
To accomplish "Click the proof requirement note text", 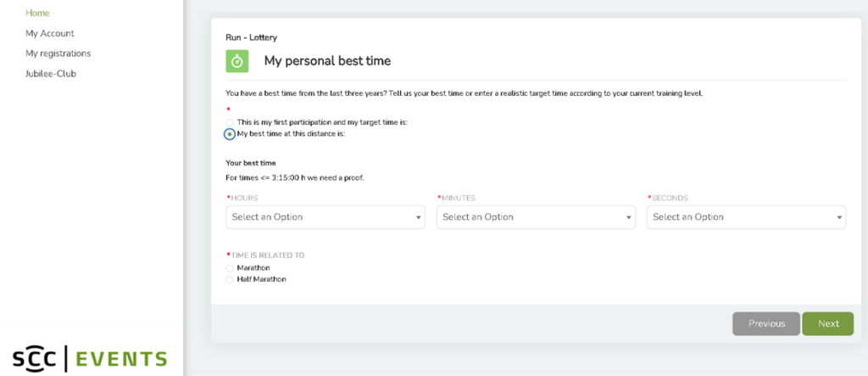I will pos(294,177).
